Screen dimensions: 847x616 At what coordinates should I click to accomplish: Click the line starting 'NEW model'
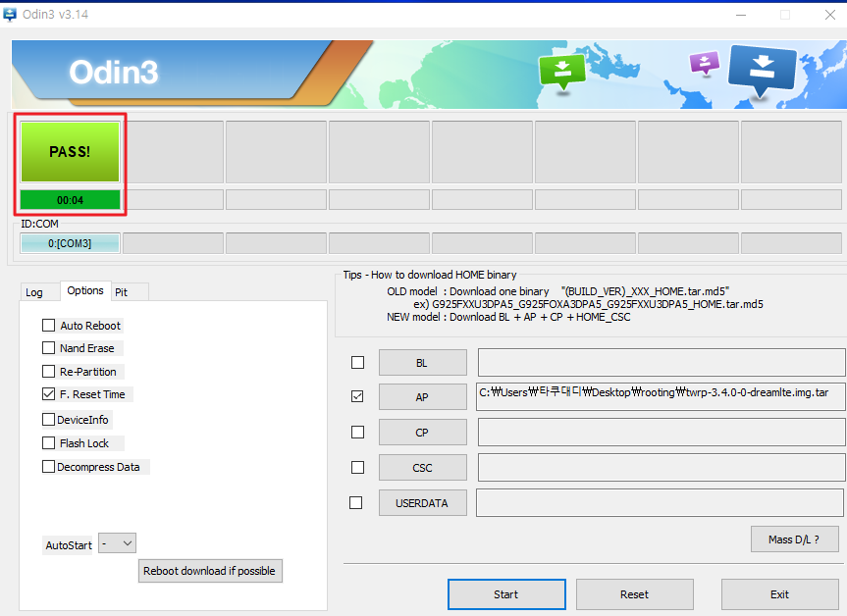(x=508, y=317)
